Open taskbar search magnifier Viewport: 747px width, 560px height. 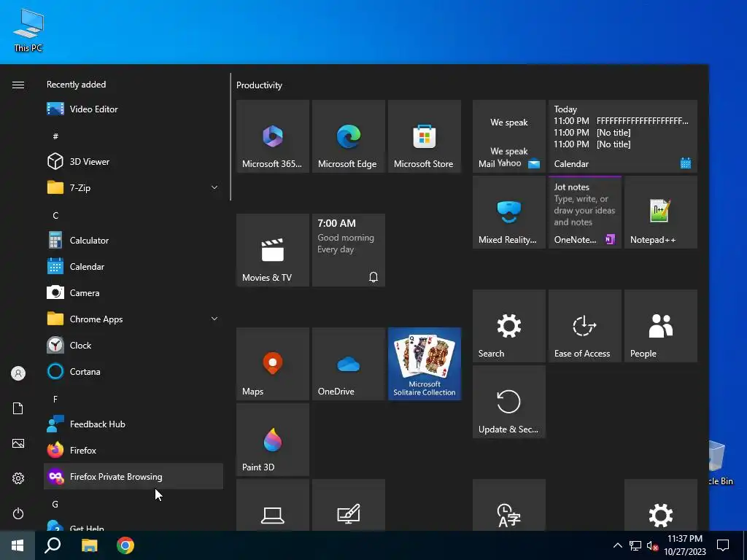point(53,545)
